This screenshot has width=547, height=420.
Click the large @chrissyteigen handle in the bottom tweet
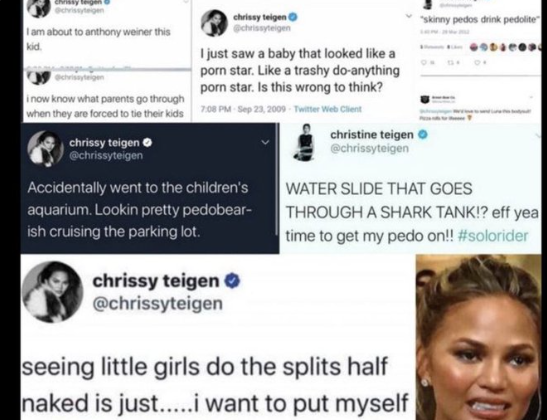[157, 303]
